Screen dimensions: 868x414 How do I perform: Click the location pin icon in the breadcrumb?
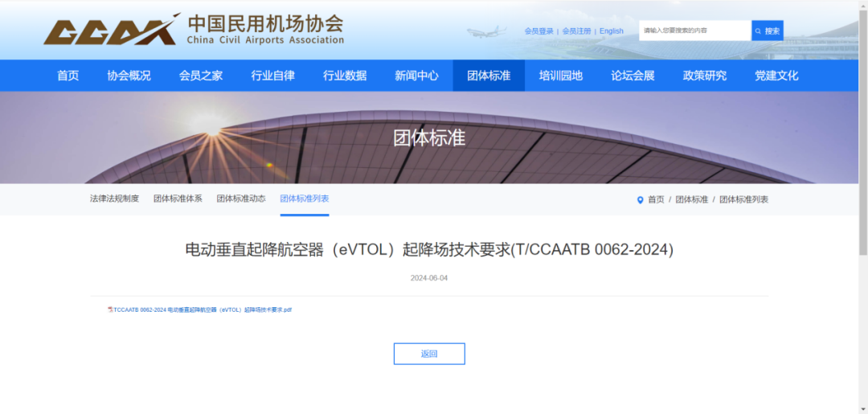pyautogui.click(x=640, y=199)
